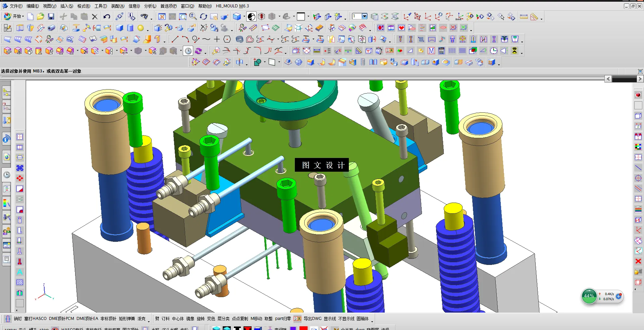Open the 分析(L) menu

coord(150,6)
